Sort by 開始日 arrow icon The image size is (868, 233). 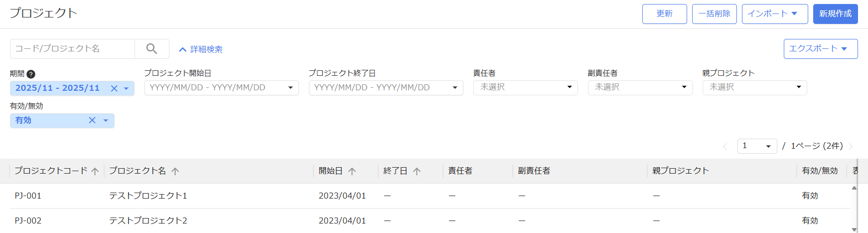[x=352, y=171]
